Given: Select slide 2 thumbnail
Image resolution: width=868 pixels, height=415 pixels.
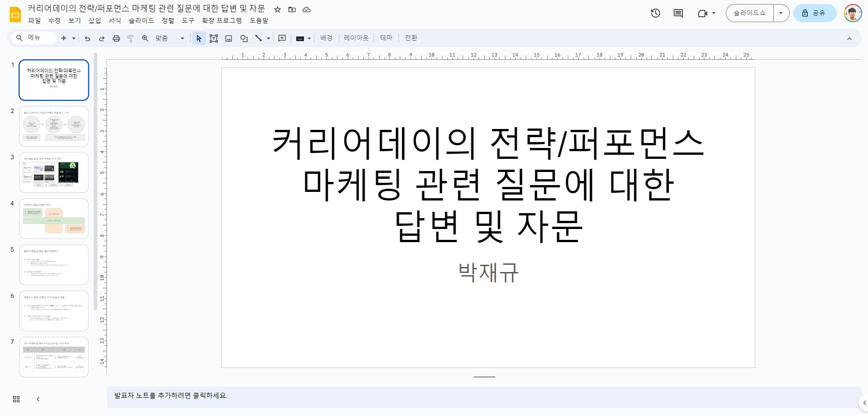Looking at the screenshot, I should click(54, 126).
